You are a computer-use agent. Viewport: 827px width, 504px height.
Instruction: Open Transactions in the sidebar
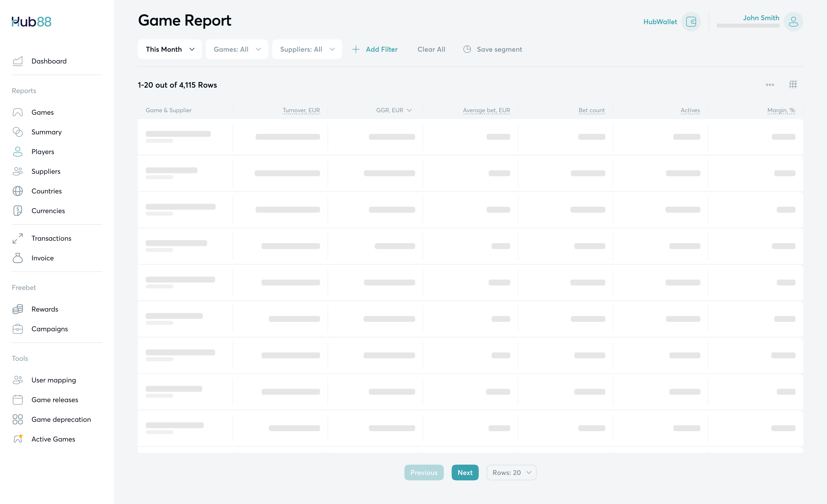pyautogui.click(x=51, y=238)
